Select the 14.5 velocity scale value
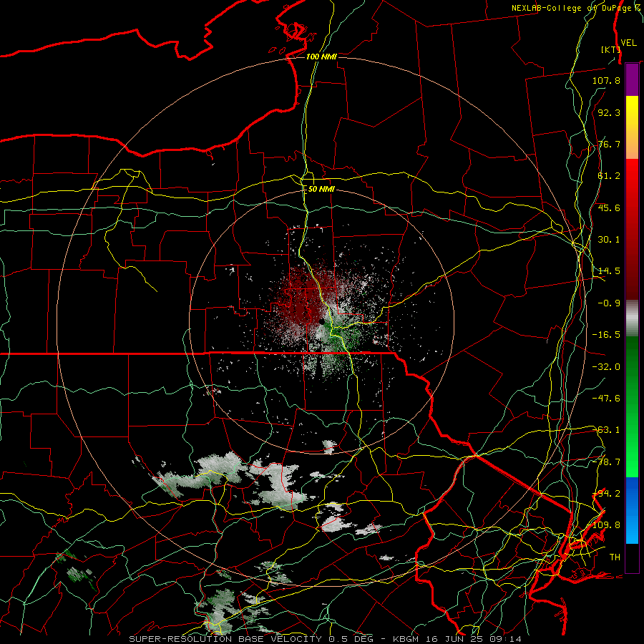Image resolution: width=644 pixels, height=644 pixels. click(x=609, y=271)
